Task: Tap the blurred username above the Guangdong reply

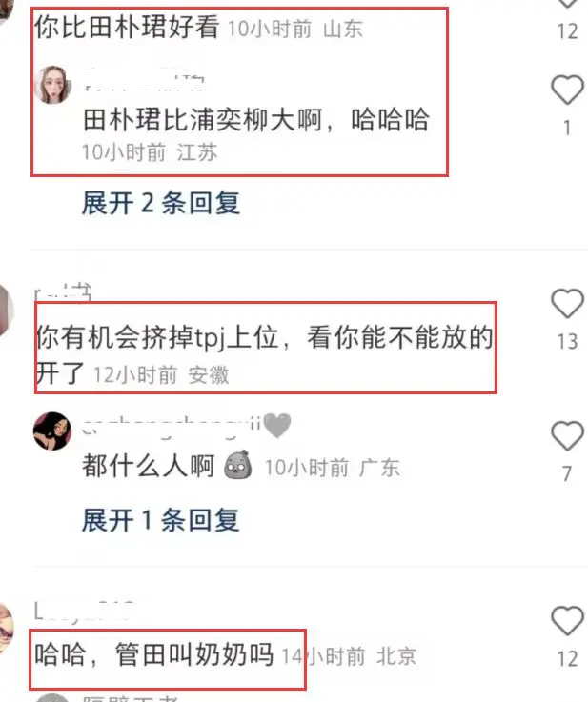Action: (172, 426)
